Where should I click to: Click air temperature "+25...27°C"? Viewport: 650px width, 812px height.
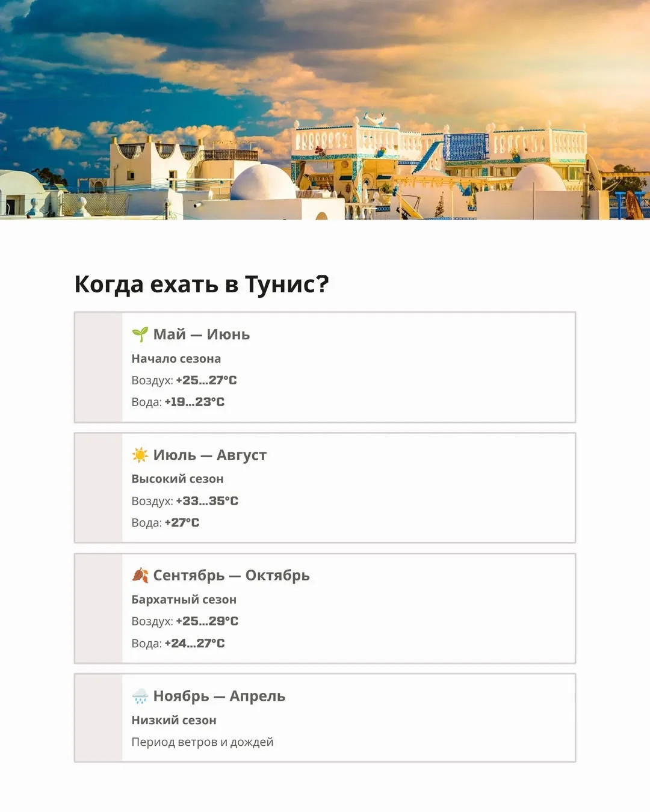pyautogui.click(x=206, y=380)
